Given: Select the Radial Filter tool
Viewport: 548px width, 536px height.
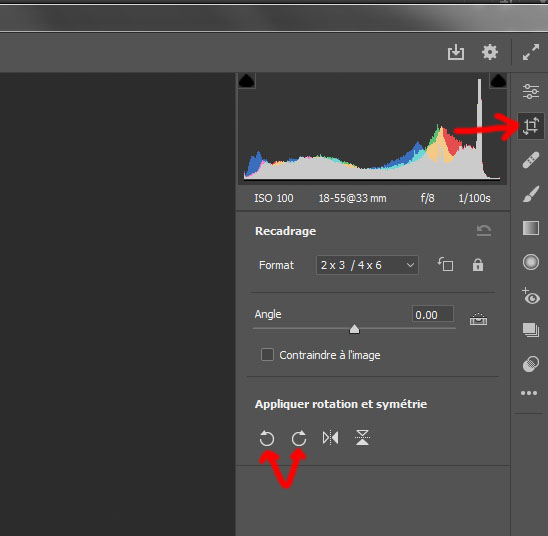Looking at the screenshot, I should (531, 262).
